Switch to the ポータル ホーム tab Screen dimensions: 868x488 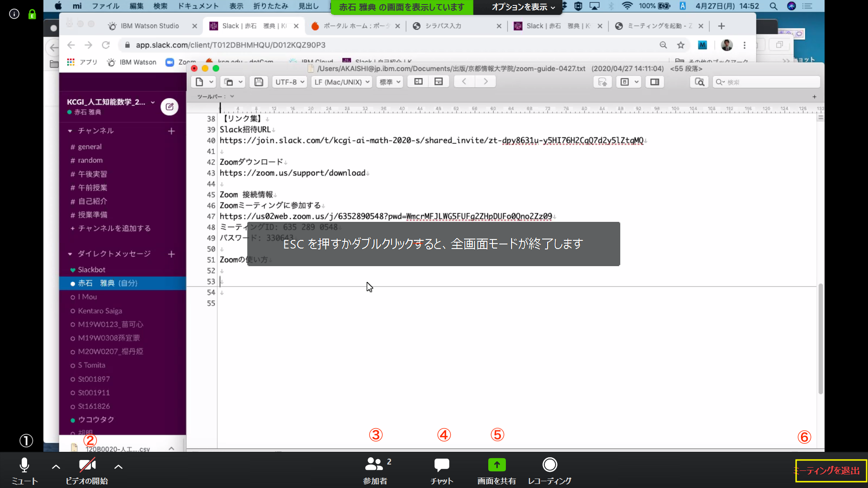pos(356,26)
